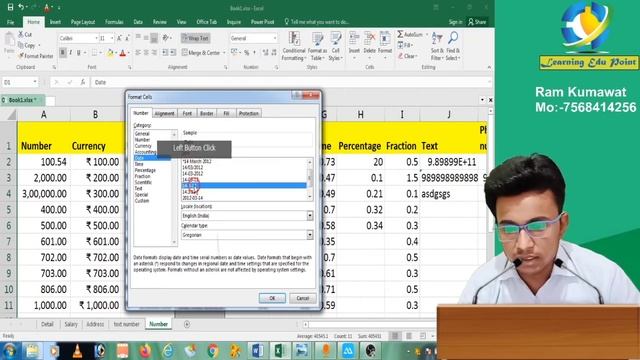Click the Percent Style icon
Image resolution: width=640 pixels, height=360 pixels.
[x=247, y=53]
